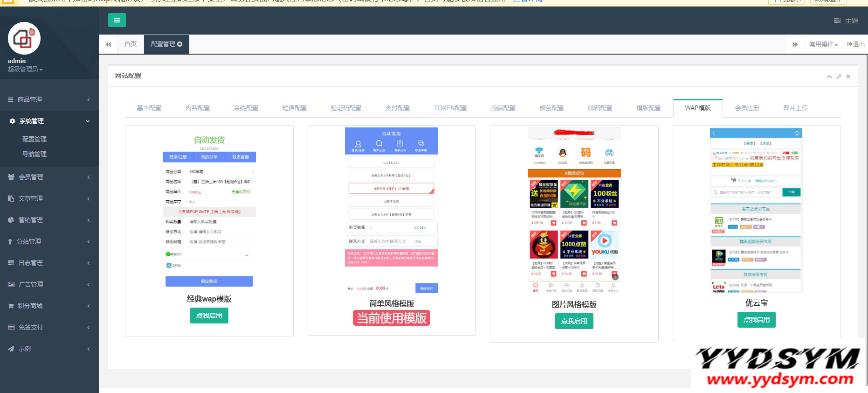This screenshot has height=393, width=868.
Task: Click the 日志管理 icon in sidebar
Action: [x=11, y=263]
